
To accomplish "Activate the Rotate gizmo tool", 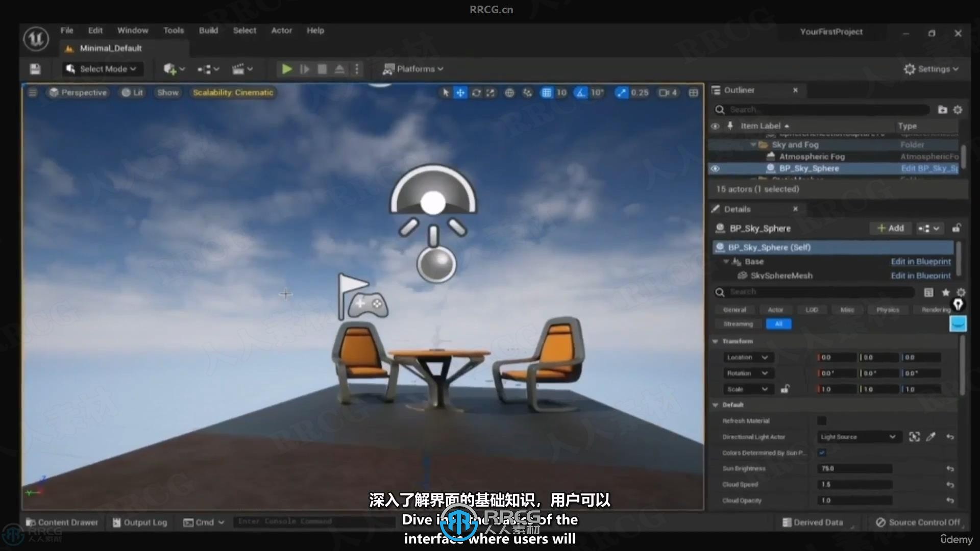I will point(476,92).
